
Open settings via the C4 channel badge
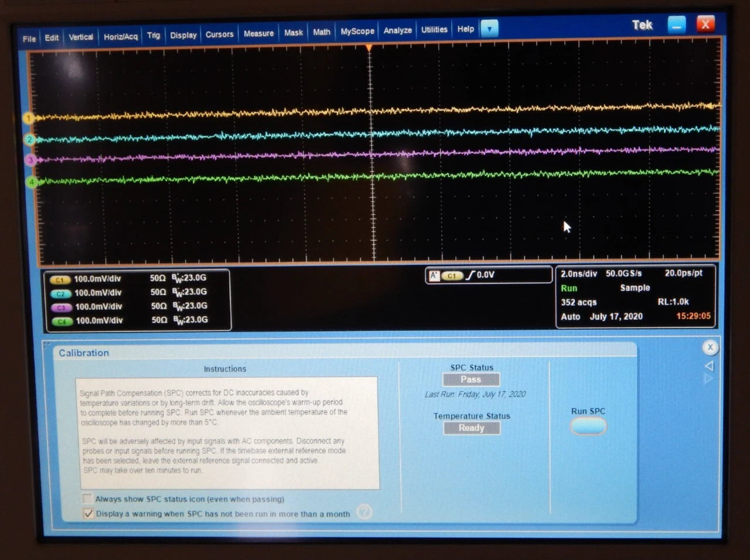click(x=61, y=320)
